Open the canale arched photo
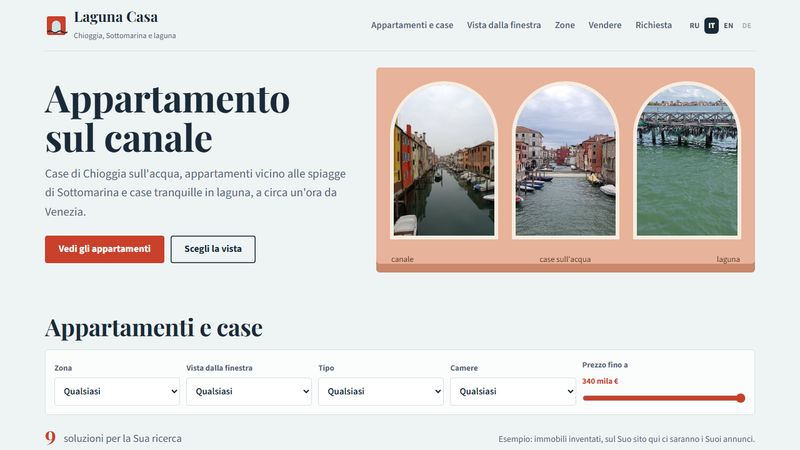800x450 pixels. point(444,160)
